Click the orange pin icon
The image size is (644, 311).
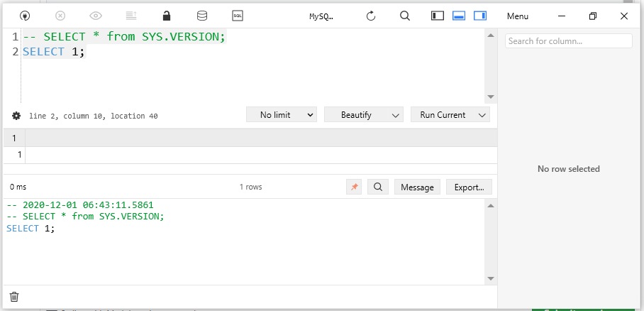point(354,187)
